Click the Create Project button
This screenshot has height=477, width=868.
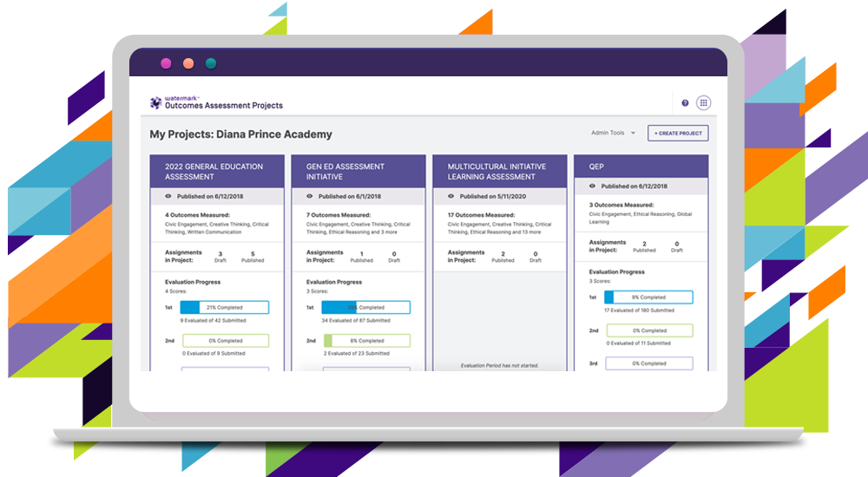click(678, 134)
